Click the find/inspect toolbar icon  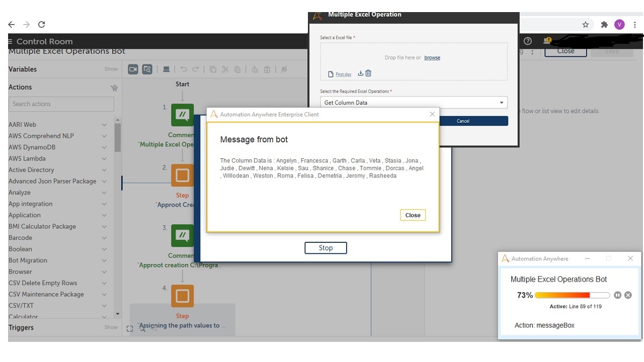coord(147,69)
